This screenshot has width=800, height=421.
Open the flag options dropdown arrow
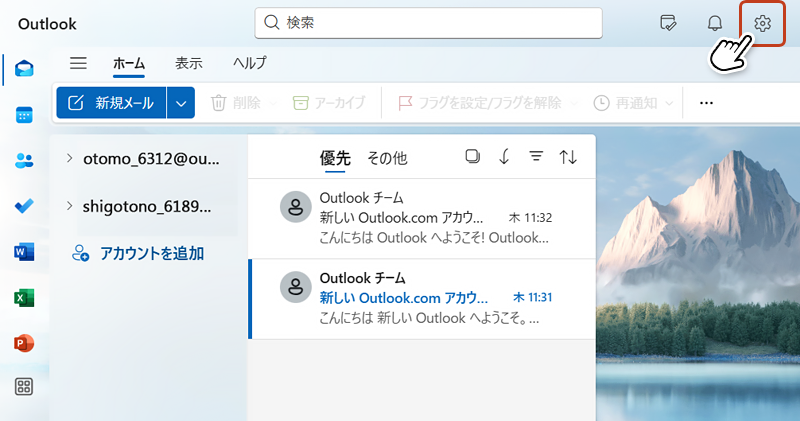point(574,103)
